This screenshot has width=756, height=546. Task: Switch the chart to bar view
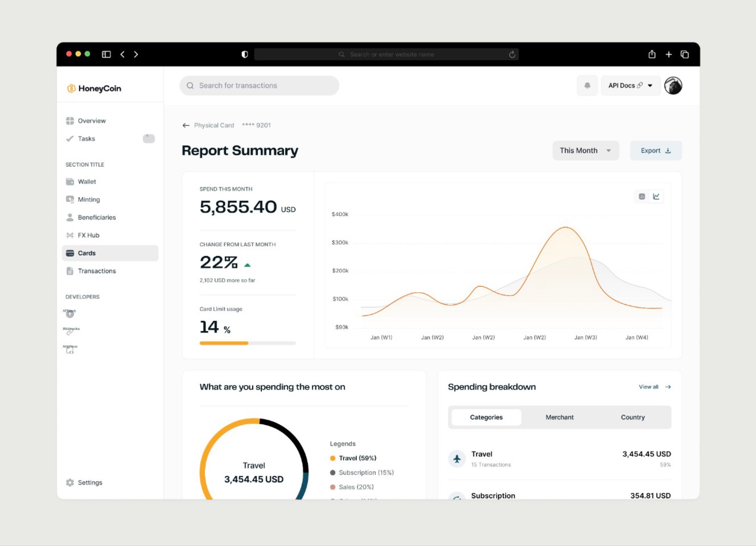642,196
